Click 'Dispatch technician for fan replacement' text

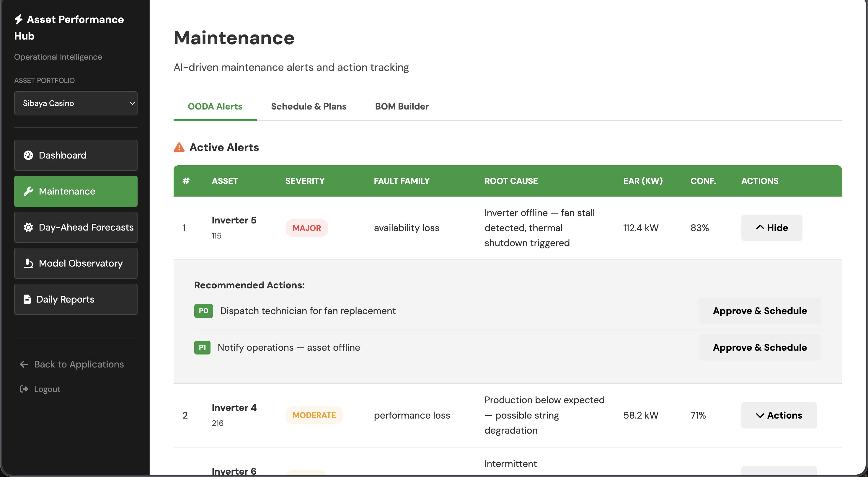tap(308, 311)
